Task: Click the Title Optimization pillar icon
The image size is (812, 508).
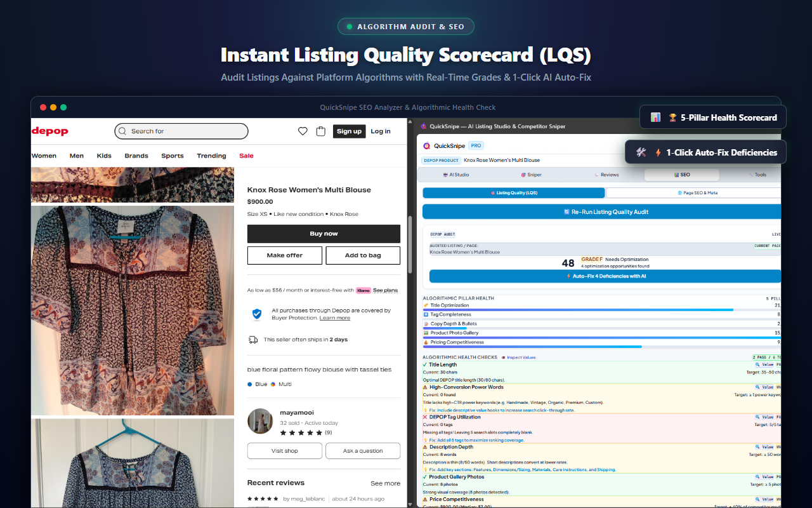Action: pyautogui.click(x=426, y=305)
